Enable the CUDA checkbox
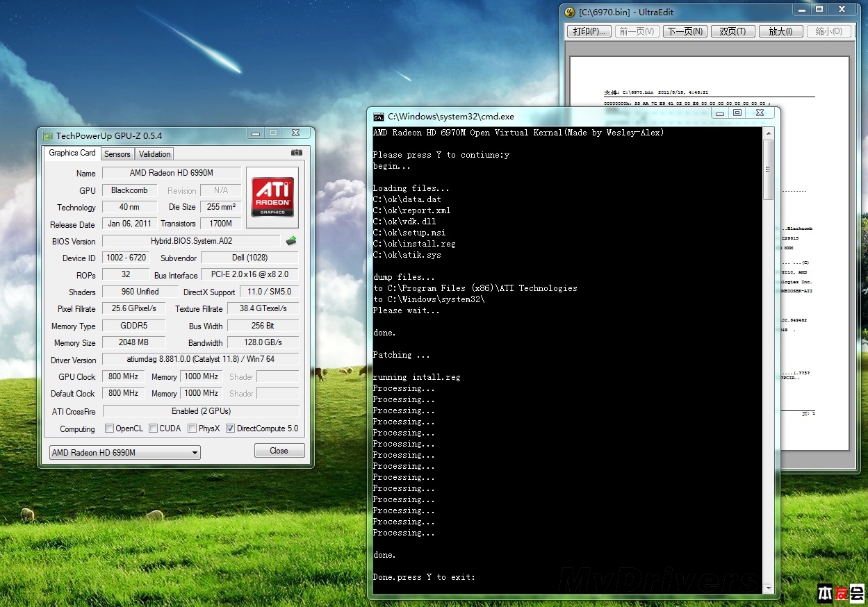The width and height of the screenshot is (868, 607). pyautogui.click(x=152, y=428)
